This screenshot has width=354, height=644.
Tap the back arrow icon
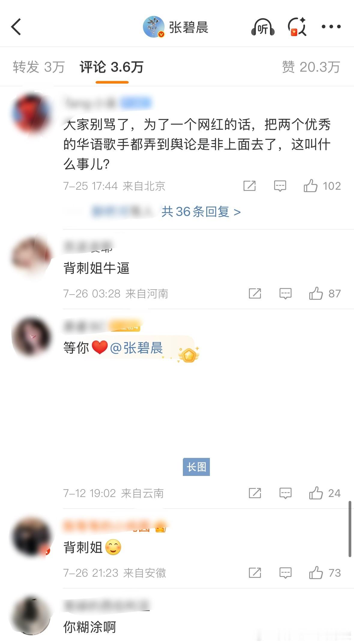(16, 27)
